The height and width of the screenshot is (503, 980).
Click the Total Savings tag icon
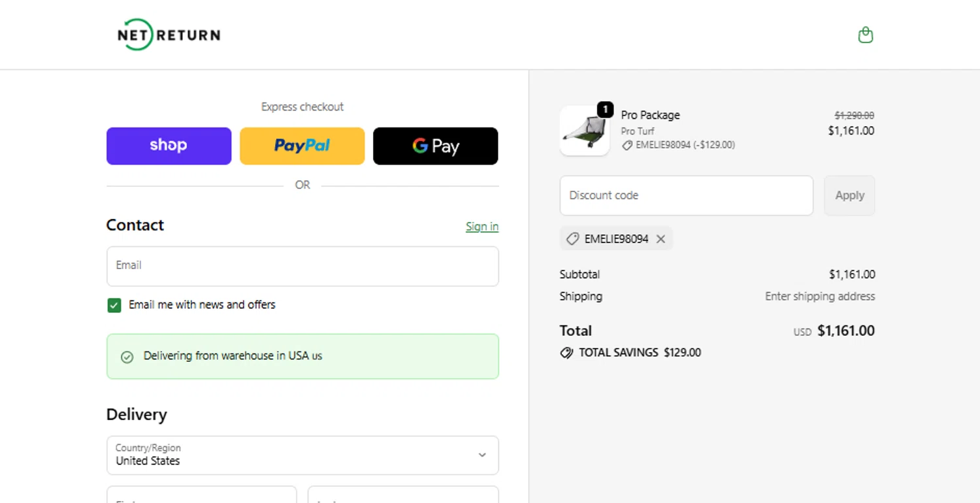click(566, 353)
